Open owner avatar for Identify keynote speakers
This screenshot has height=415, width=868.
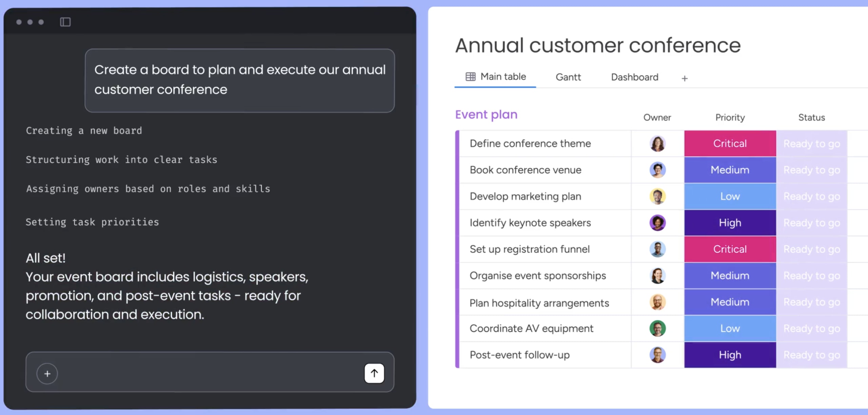(657, 223)
